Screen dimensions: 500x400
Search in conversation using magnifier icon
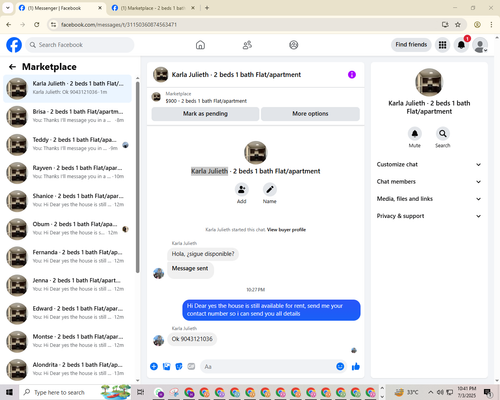click(x=443, y=134)
